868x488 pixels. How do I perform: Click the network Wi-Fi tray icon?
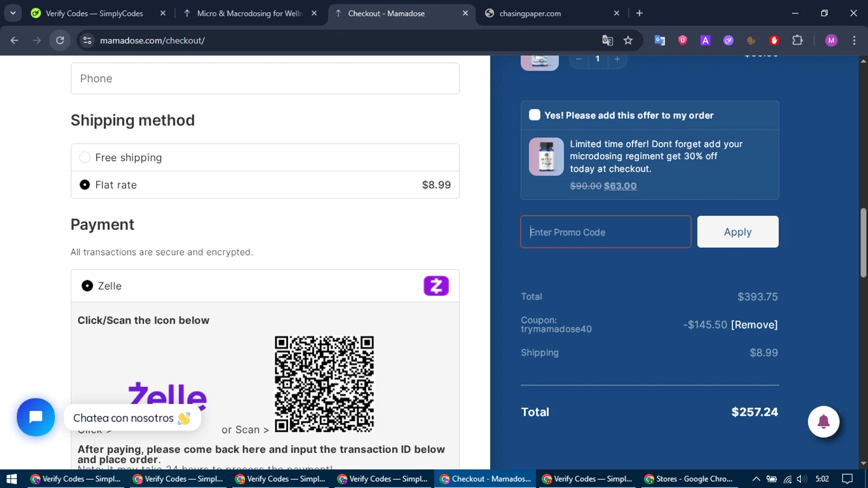point(788,479)
